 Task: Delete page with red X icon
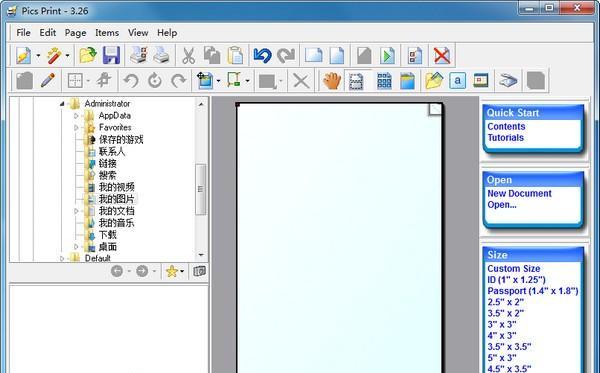pyautogui.click(x=442, y=56)
